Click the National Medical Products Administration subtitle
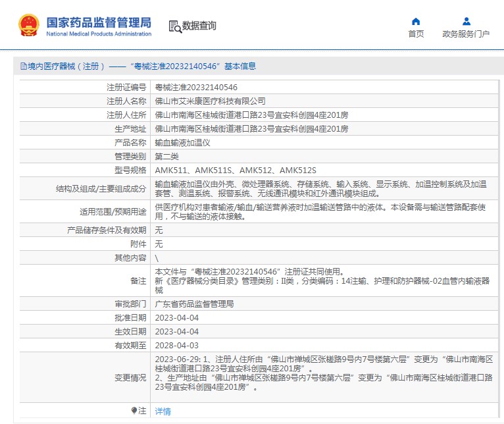 tap(99, 34)
